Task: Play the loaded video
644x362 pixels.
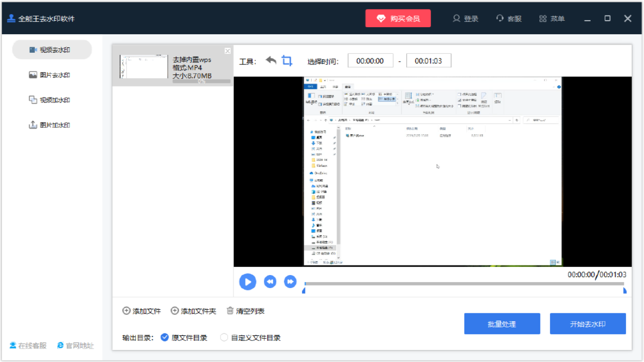Action: point(248,282)
